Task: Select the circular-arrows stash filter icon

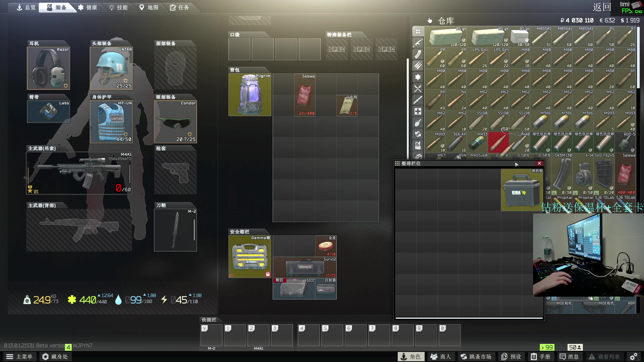Action: tap(418, 134)
